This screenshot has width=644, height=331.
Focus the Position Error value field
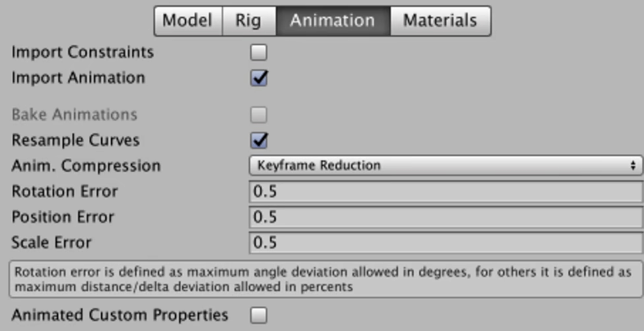445,217
